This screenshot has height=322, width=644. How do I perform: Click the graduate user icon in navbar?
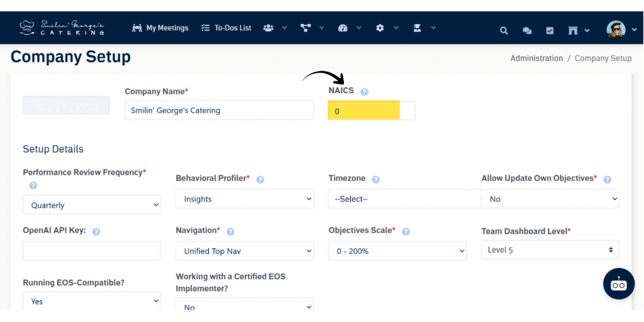click(x=417, y=28)
